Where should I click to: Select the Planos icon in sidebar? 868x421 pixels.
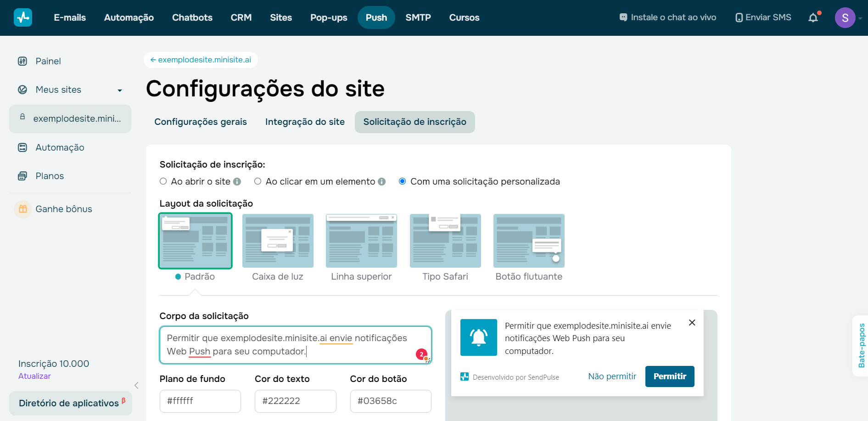(x=22, y=175)
